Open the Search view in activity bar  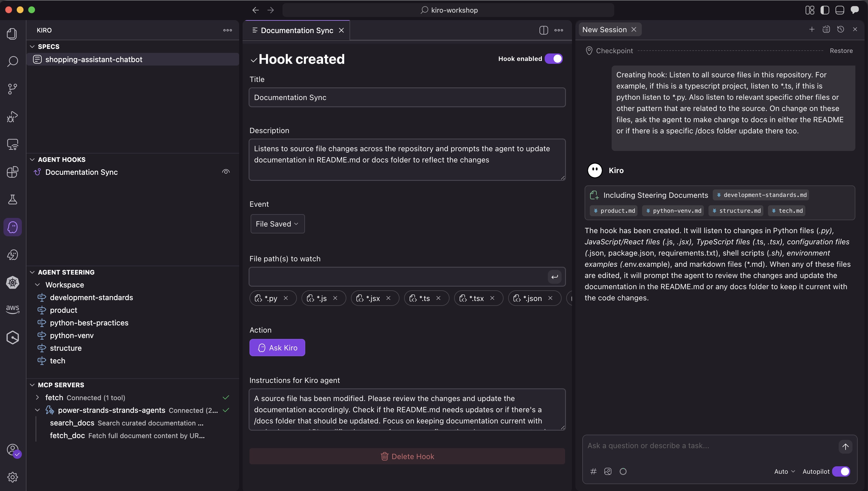pyautogui.click(x=12, y=62)
